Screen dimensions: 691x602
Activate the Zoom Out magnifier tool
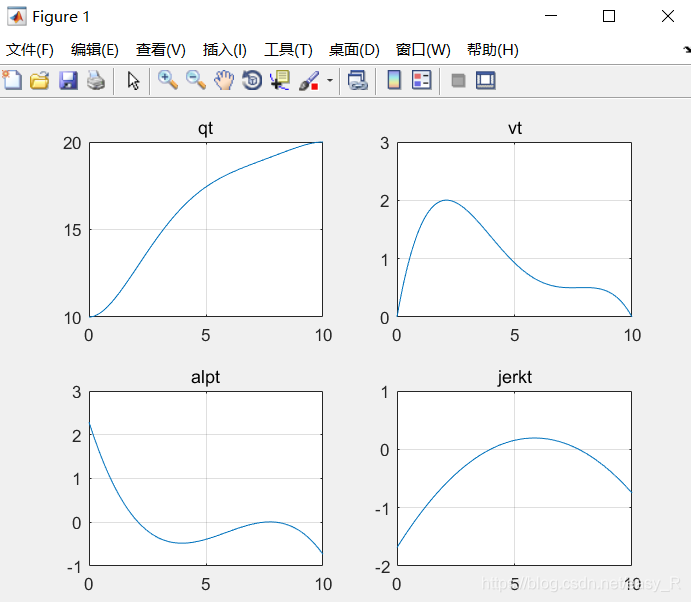click(x=196, y=81)
